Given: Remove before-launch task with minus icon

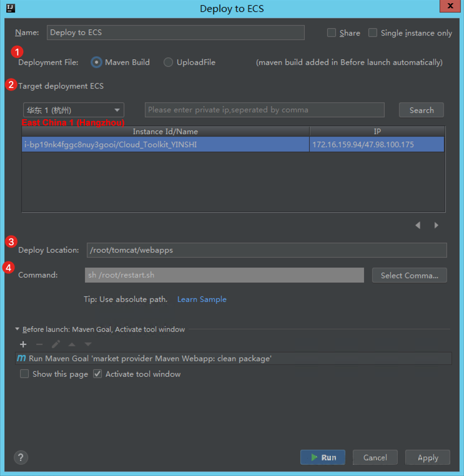Looking at the screenshot, I should coord(39,344).
